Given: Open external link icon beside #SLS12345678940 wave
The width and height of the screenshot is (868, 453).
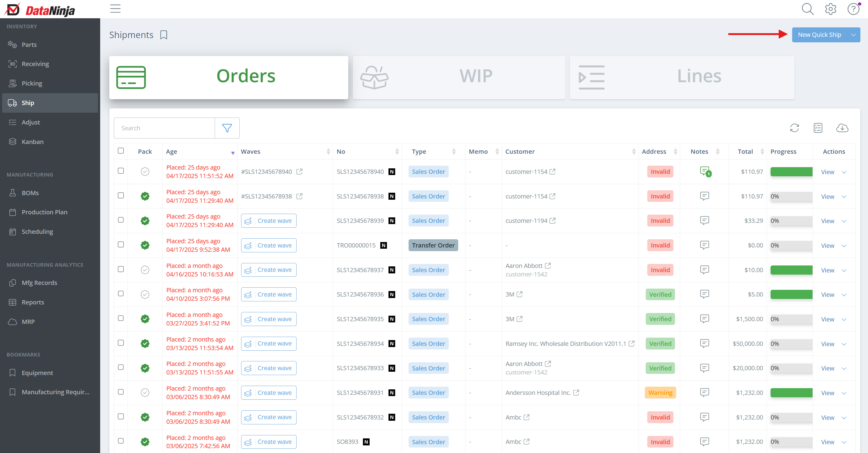Looking at the screenshot, I should (299, 172).
